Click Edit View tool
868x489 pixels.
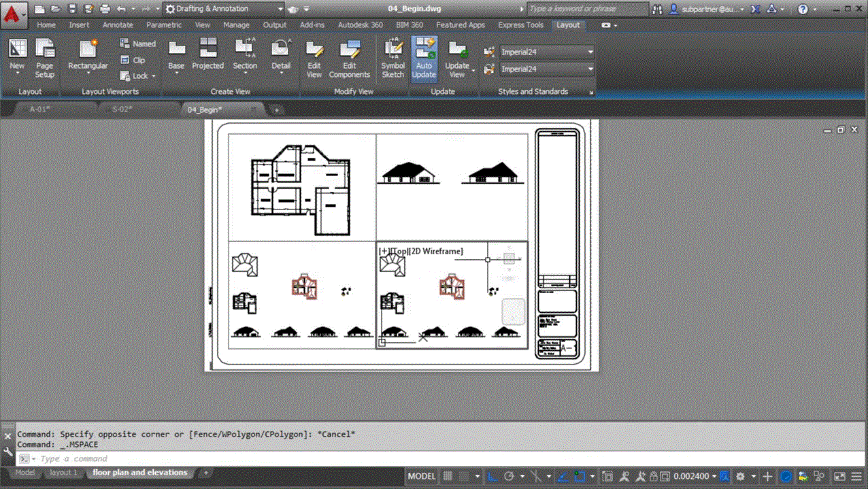pyautogui.click(x=314, y=58)
